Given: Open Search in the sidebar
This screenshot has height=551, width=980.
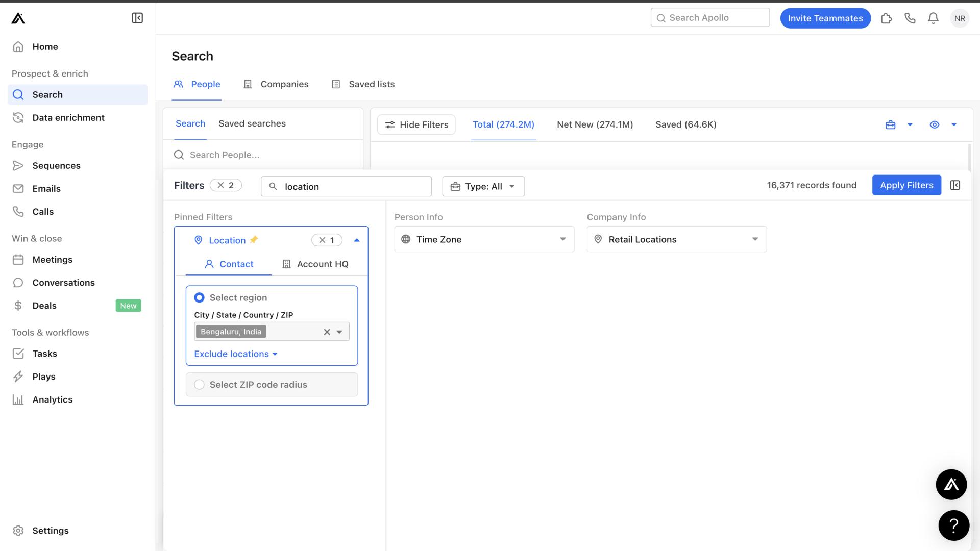Looking at the screenshot, I should [x=78, y=95].
